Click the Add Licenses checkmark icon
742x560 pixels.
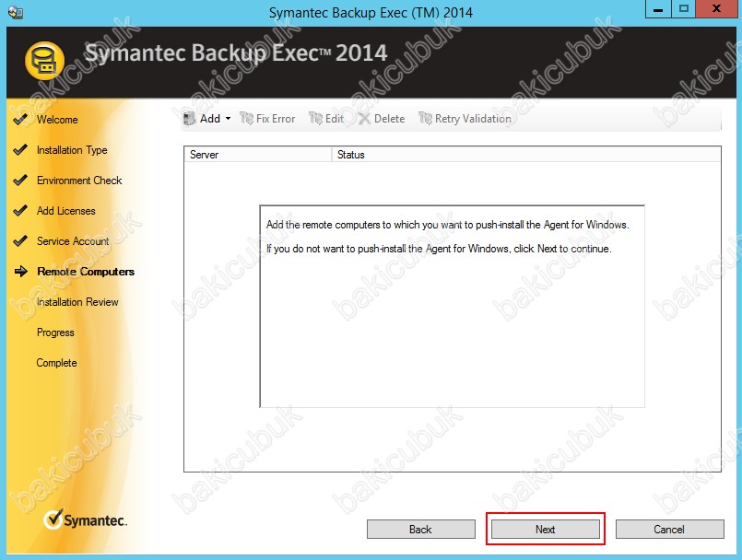pos(20,211)
